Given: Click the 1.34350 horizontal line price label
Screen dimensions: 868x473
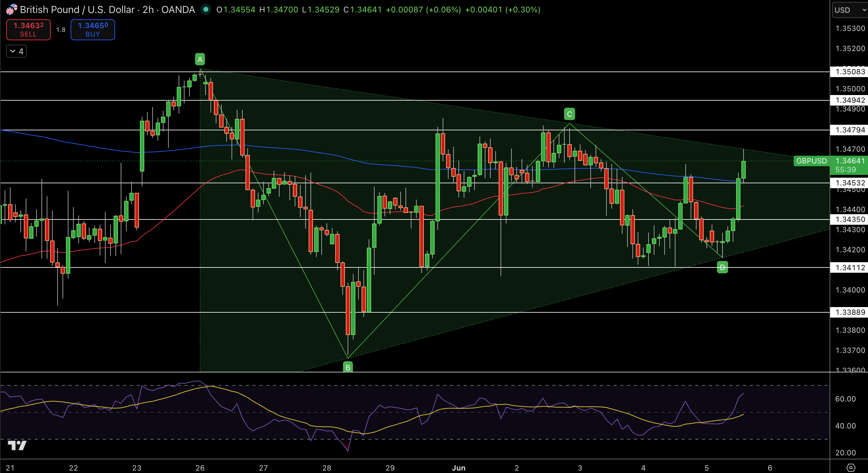Looking at the screenshot, I should point(849,219).
